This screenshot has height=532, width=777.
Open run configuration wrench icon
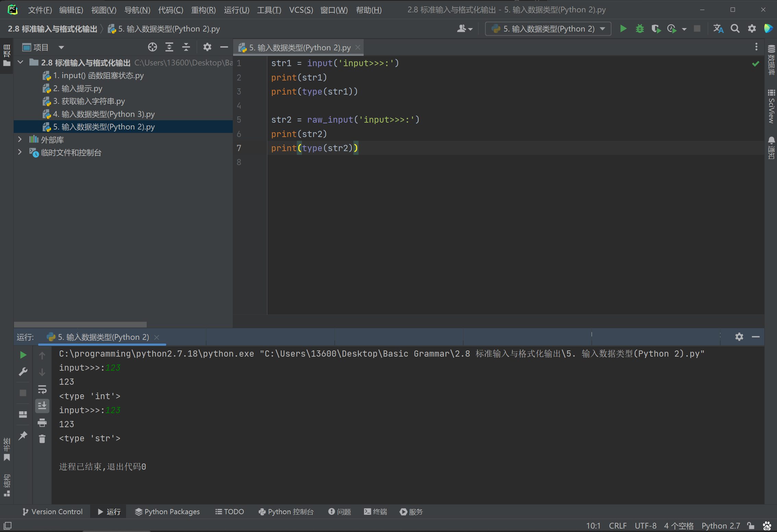pyautogui.click(x=23, y=372)
